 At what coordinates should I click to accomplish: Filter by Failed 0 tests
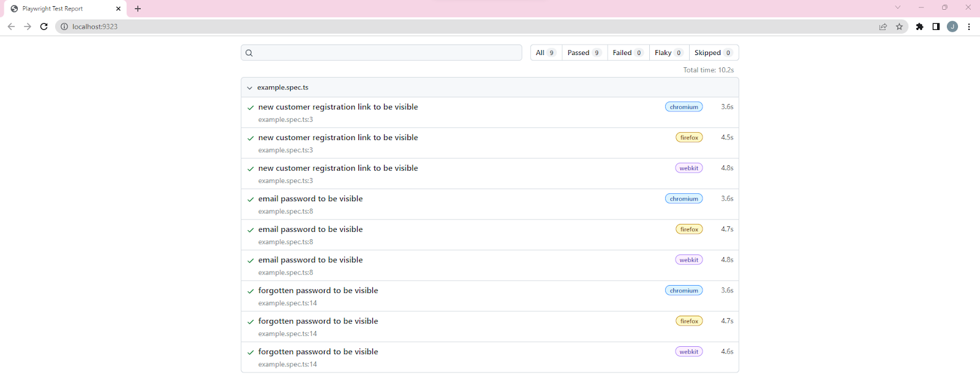click(628, 53)
